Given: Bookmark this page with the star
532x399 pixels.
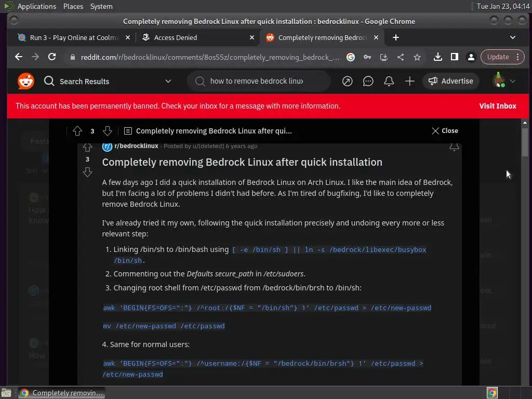Looking at the screenshot, I should (x=417, y=57).
